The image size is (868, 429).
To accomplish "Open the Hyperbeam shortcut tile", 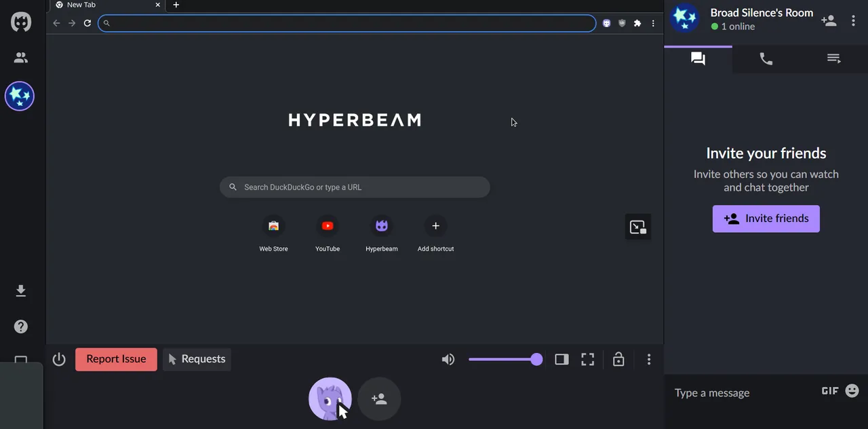I will coord(382,233).
